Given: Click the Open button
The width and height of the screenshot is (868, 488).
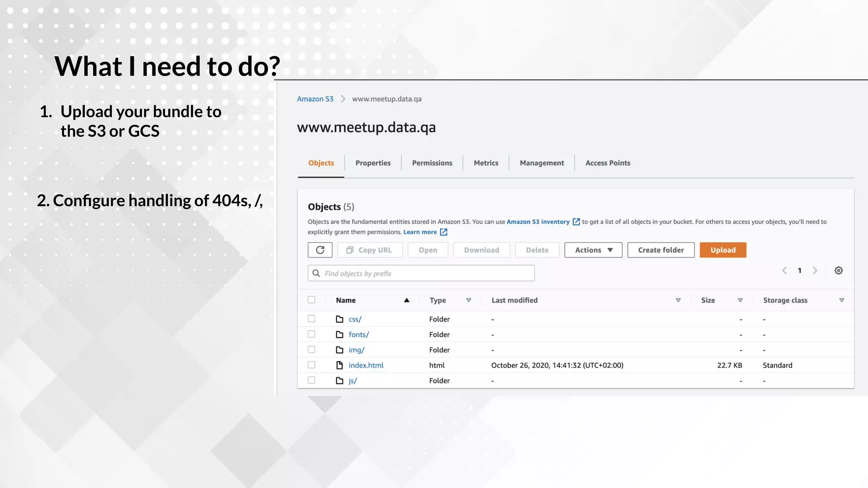Looking at the screenshot, I should pos(428,250).
